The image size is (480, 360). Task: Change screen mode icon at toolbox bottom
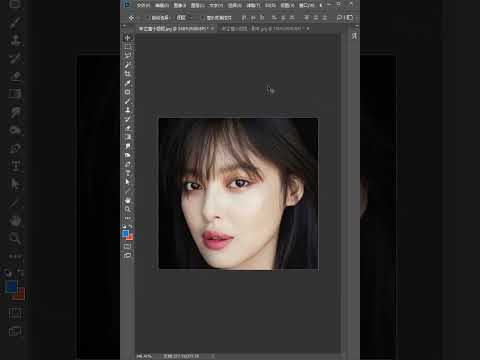click(x=127, y=256)
